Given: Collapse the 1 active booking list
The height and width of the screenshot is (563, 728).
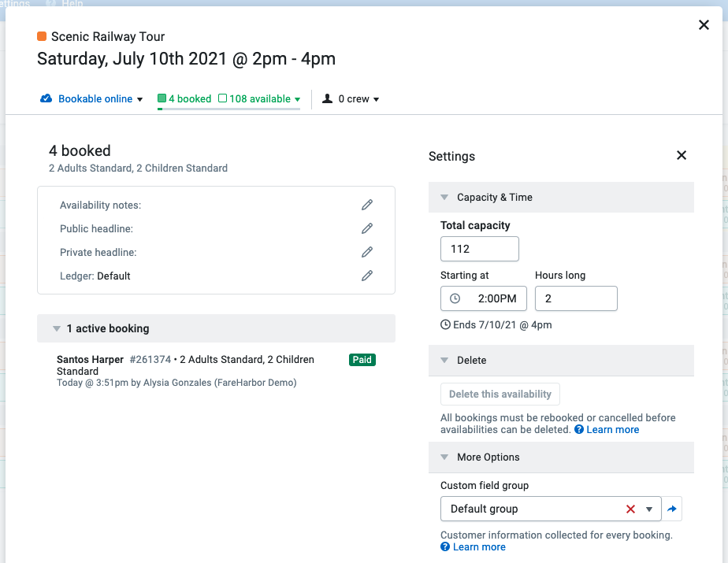Looking at the screenshot, I should pos(57,328).
